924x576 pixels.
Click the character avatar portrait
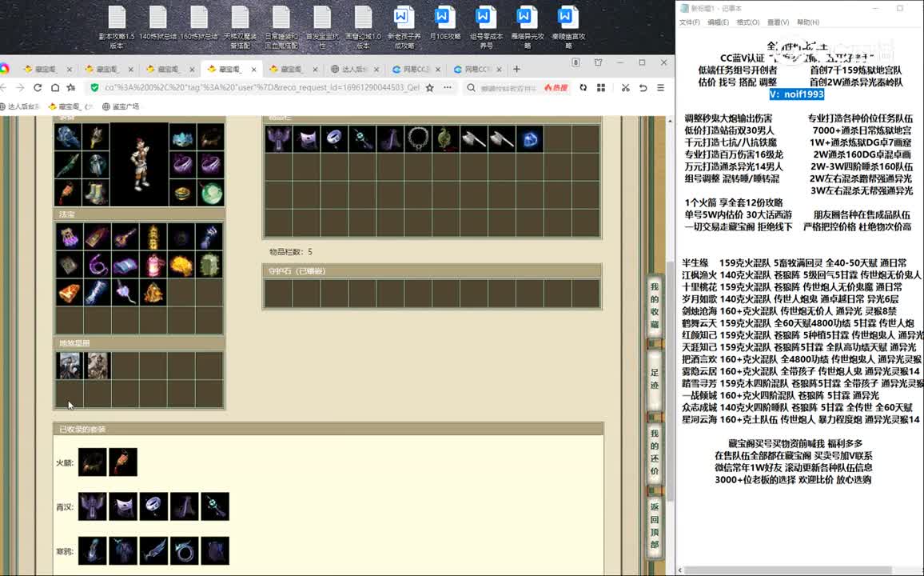(139, 165)
